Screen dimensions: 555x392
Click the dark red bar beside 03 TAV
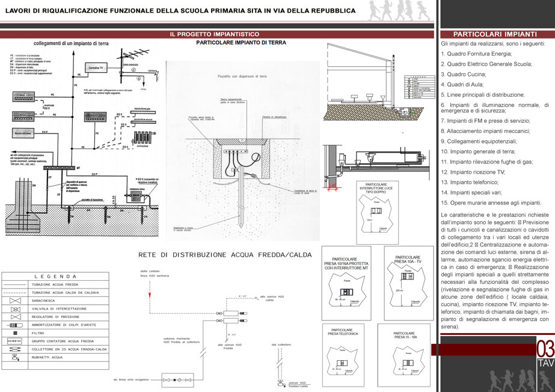pyautogui.click(x=483, y=349)
